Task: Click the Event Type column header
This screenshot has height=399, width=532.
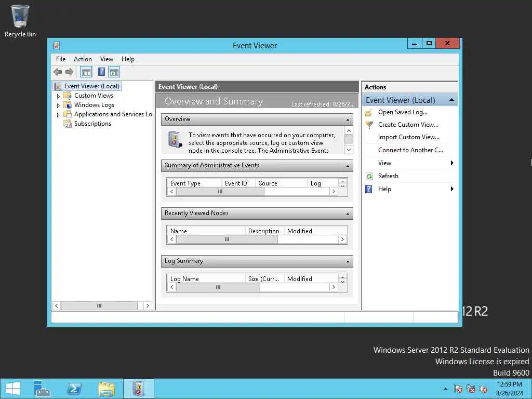Action: 194,183
